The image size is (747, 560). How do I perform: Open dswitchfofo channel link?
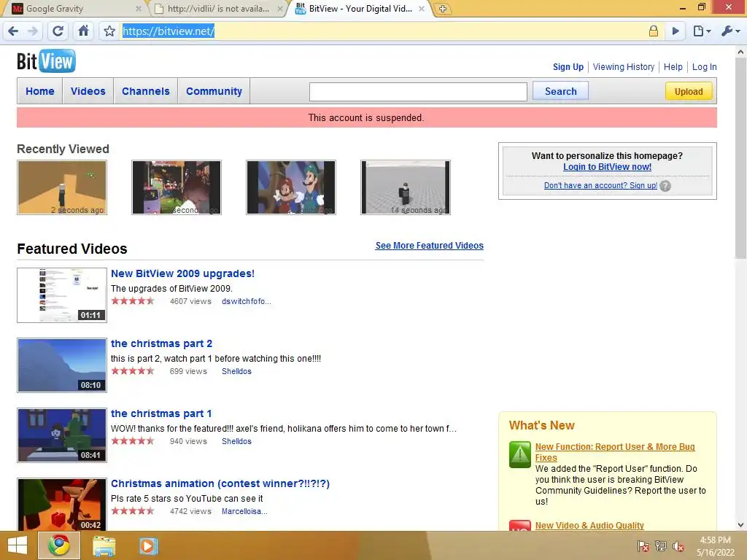(x=247, y=301)
